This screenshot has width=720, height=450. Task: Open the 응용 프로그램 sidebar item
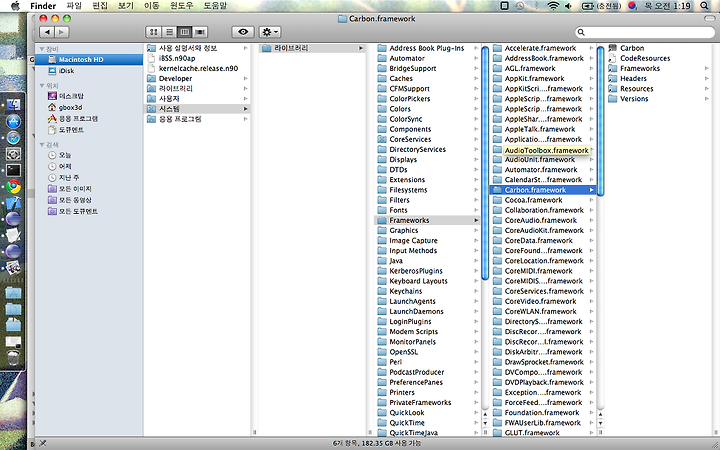tap(89, 118)
